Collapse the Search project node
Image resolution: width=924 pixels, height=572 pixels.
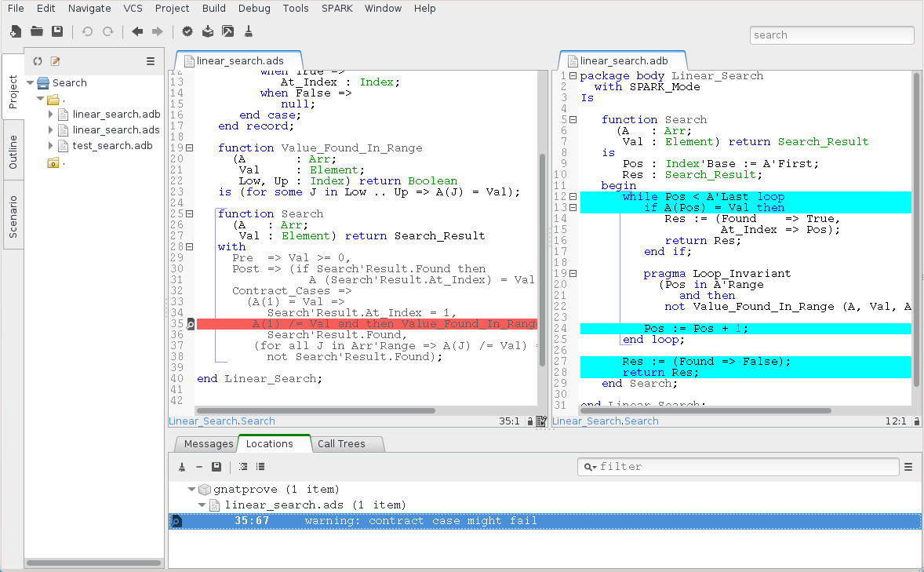point(30,83)
